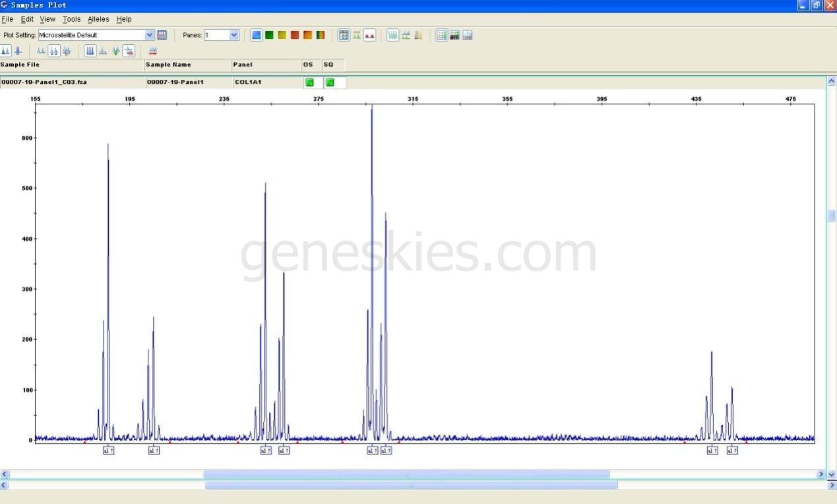Viewport: 837px width, 504px height.
Task: Open the plot settings editor icon
Action: click(162, 35)
